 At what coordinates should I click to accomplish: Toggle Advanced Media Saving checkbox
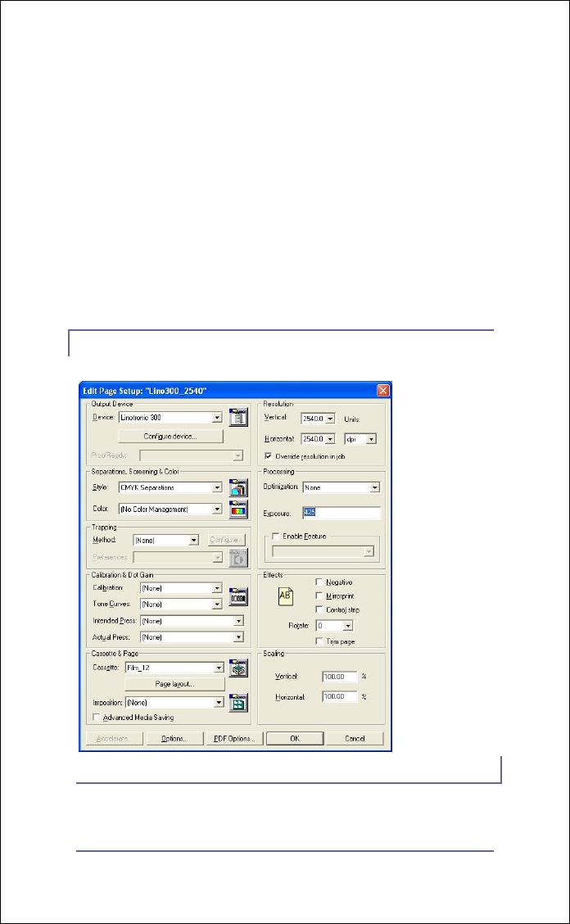click(x=97, y=717)
